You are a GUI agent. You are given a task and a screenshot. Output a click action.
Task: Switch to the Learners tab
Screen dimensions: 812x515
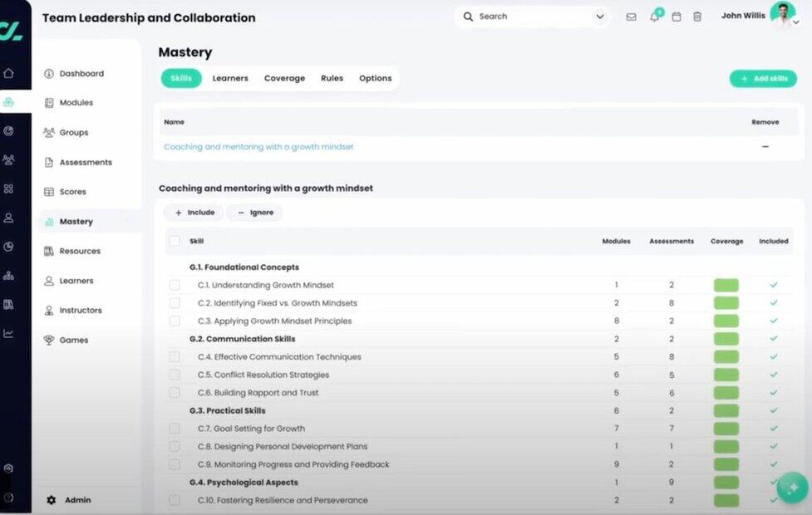230,78
